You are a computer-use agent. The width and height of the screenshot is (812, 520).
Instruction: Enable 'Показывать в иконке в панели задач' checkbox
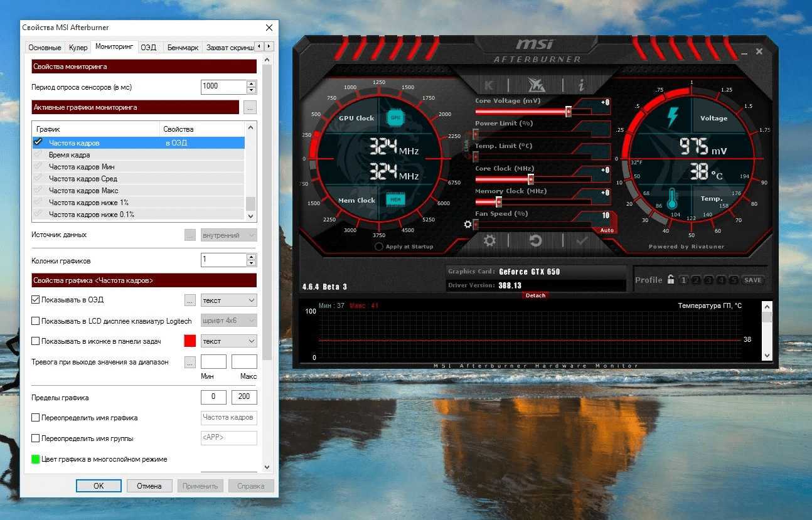[x=36, y=341]
